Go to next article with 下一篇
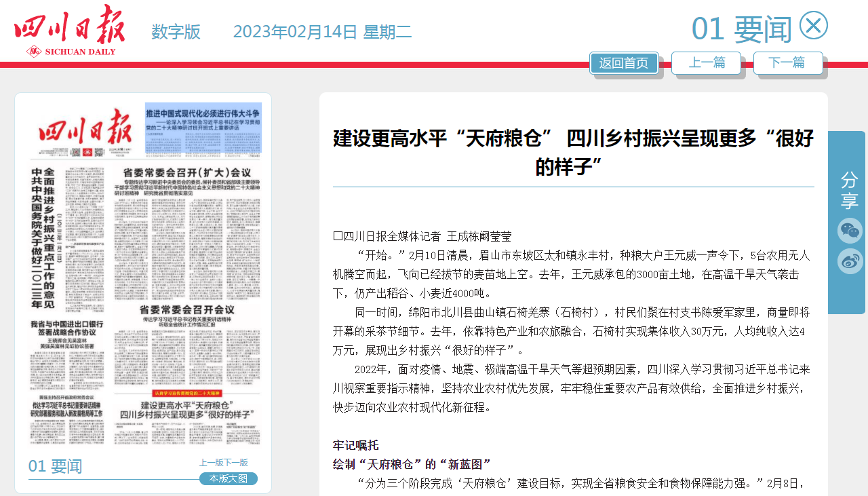Screen dimensions: 868x496 click(788, 63)
